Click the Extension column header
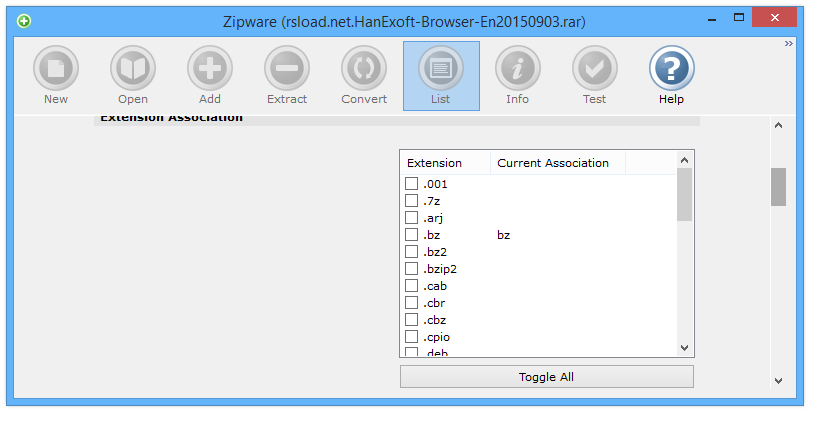Image resolution: width=824 pixels, height=430 pixels. [x=445, y=163]
